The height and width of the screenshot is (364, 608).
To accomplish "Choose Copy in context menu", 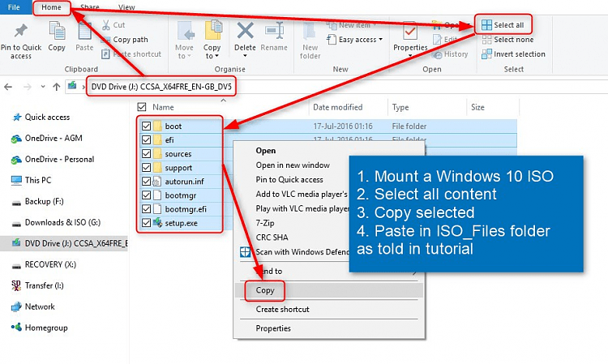I will click(x=329, y=290).
